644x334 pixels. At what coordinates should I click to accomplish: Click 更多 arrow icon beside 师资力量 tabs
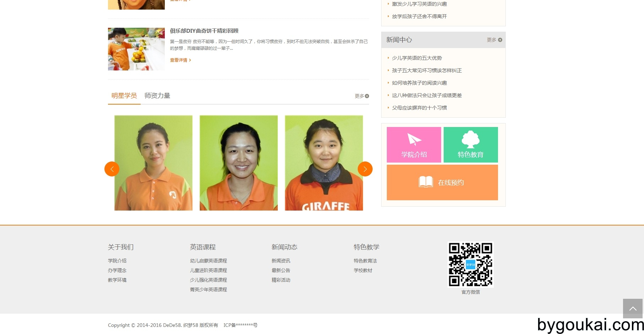367,96
